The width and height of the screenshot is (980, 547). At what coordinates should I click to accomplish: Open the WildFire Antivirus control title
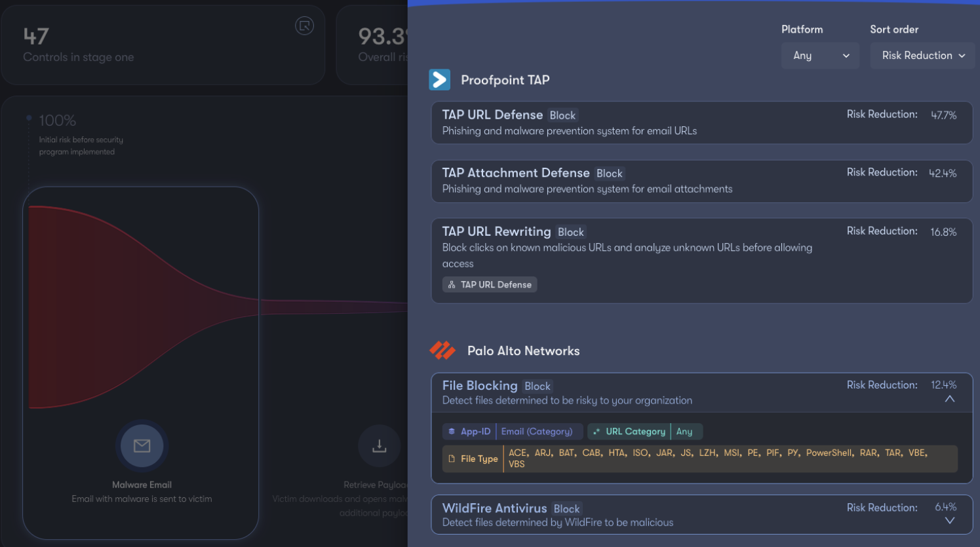point(494,508)
